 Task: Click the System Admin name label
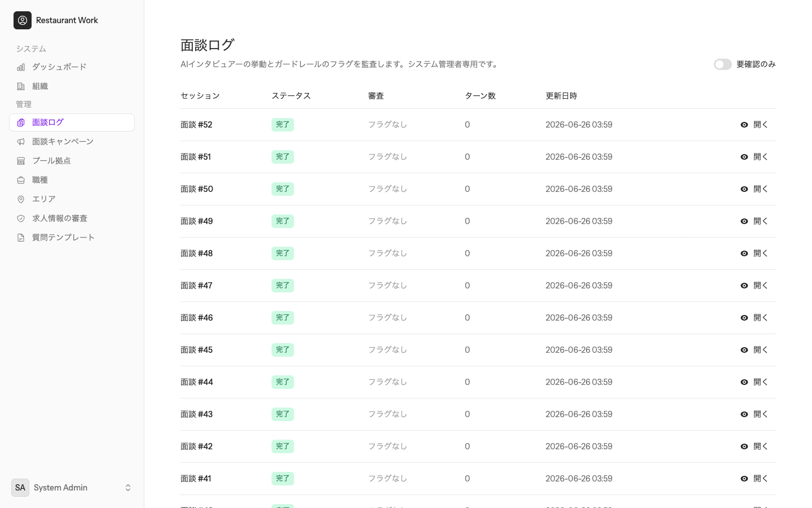point(61,488)
